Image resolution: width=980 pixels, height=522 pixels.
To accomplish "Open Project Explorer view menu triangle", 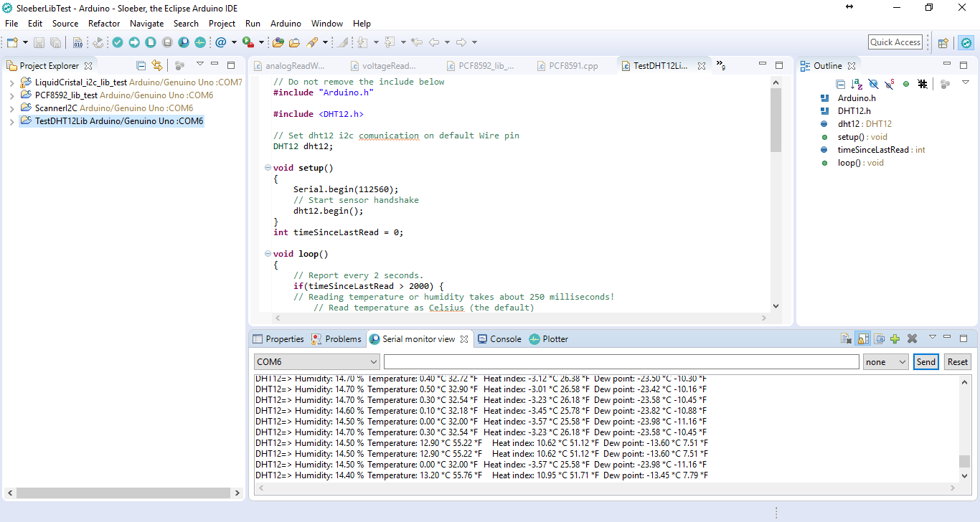I will (x=200, y=65).
